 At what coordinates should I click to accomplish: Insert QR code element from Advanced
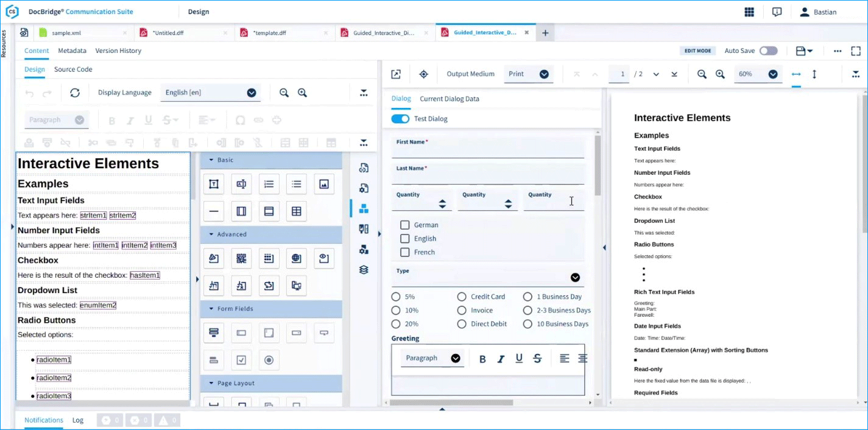(x=241, y=258)
